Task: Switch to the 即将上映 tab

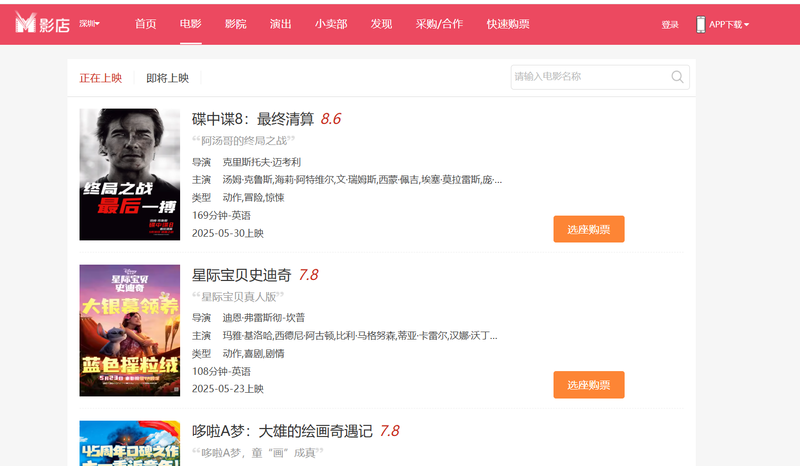Action: [x=167, y=78]
